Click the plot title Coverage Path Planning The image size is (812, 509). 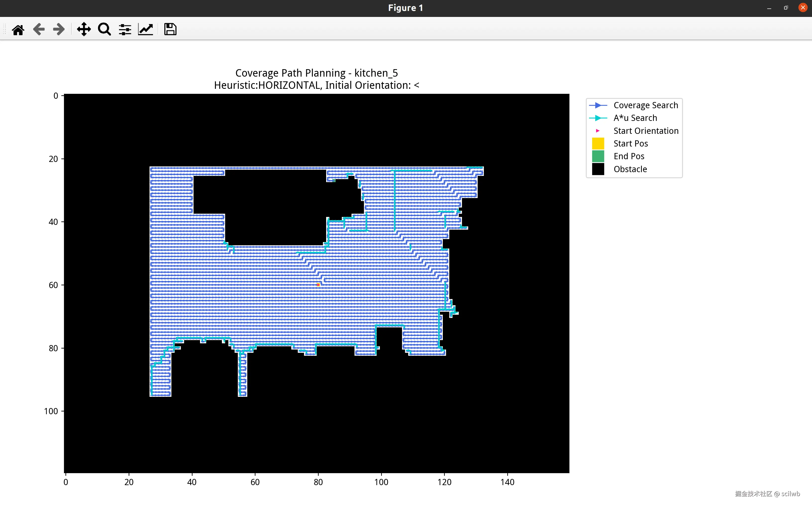click(316, 73)
